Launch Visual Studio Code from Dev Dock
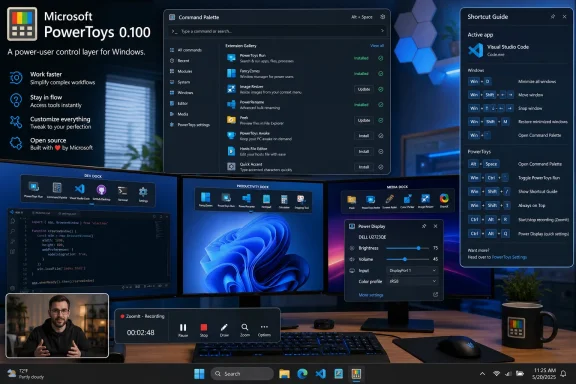576x384 pixels. point(79,191)
